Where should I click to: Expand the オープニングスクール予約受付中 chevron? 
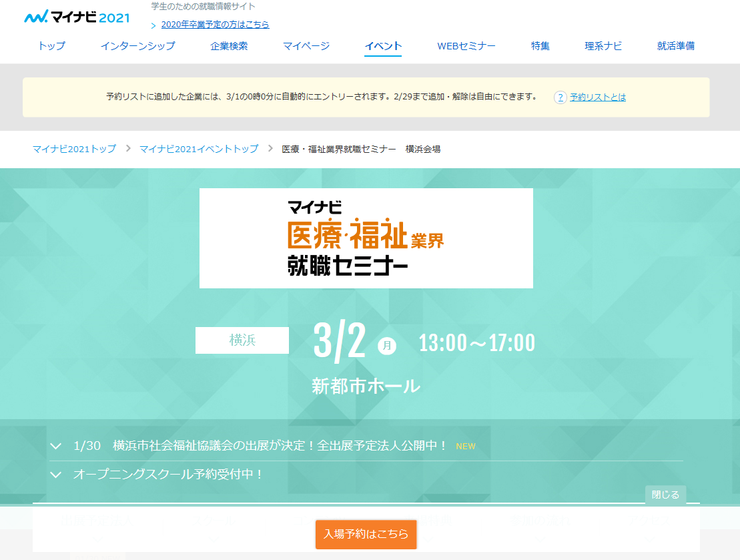point(55,475)
